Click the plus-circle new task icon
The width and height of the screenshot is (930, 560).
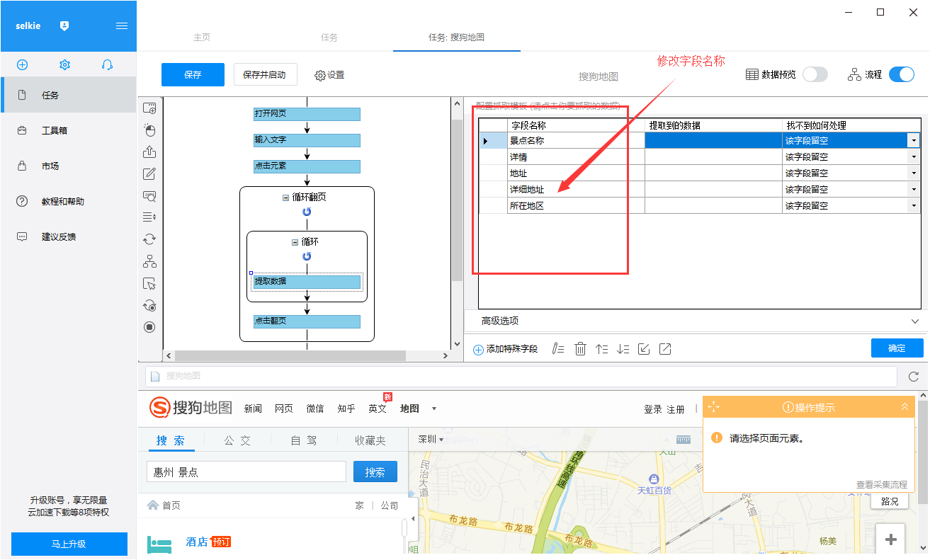point(22,64)
